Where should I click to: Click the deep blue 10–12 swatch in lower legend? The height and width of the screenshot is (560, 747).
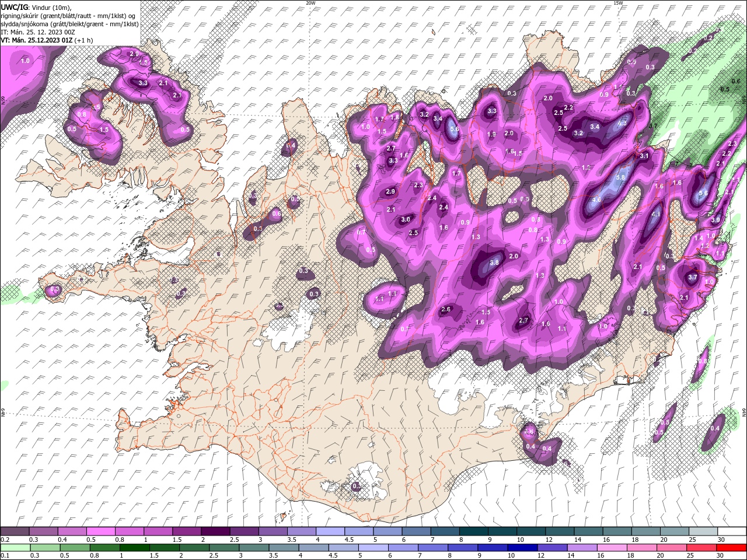[x=522, y=548]
